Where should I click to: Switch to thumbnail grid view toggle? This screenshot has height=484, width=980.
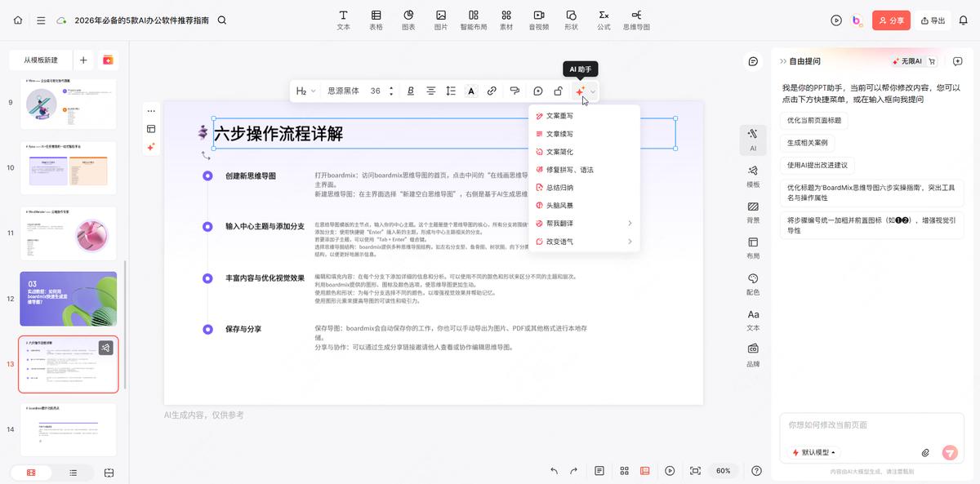pos(31,473)
